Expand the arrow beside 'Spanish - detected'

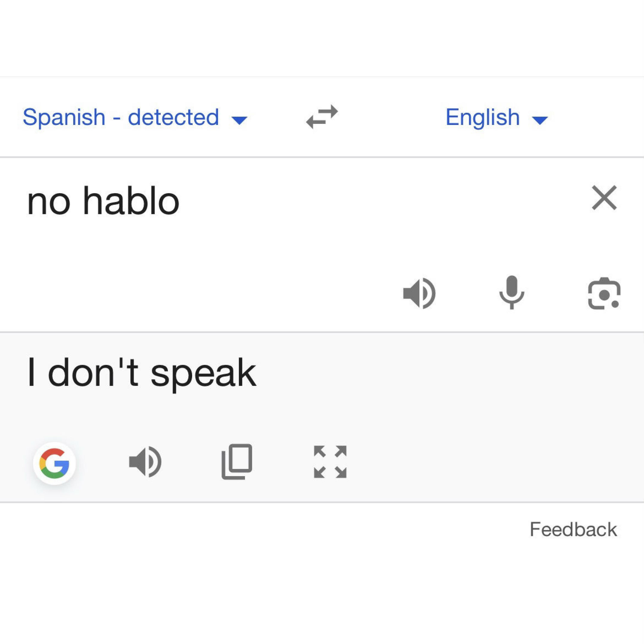[239, 120]
